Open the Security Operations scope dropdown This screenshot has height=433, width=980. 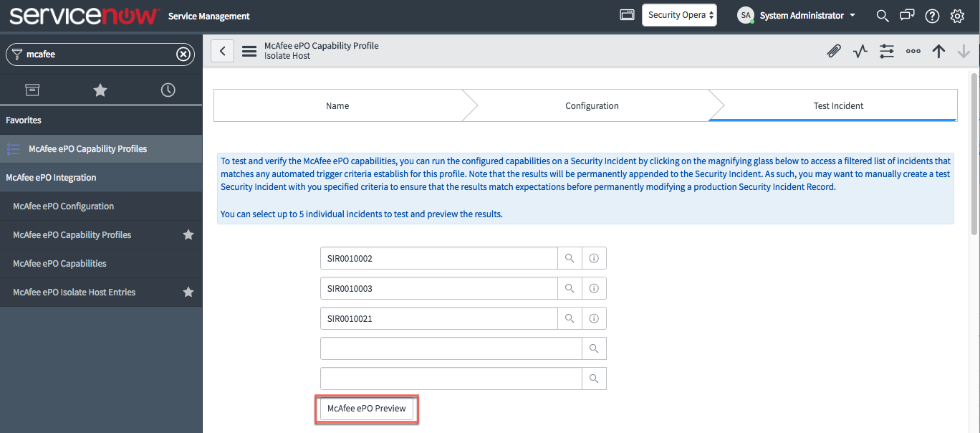679,15
